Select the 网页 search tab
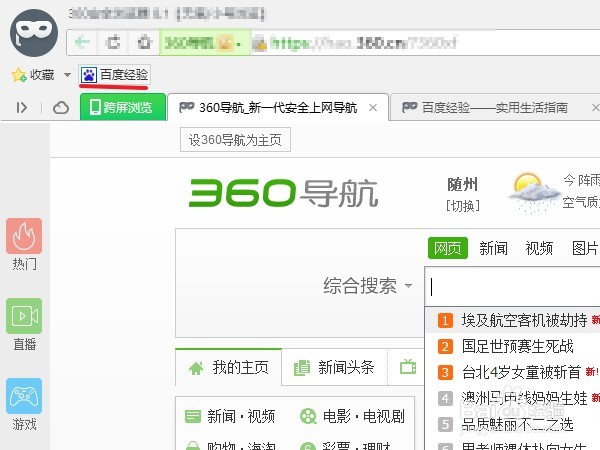The image size is (600, 450). pos(448,248)
